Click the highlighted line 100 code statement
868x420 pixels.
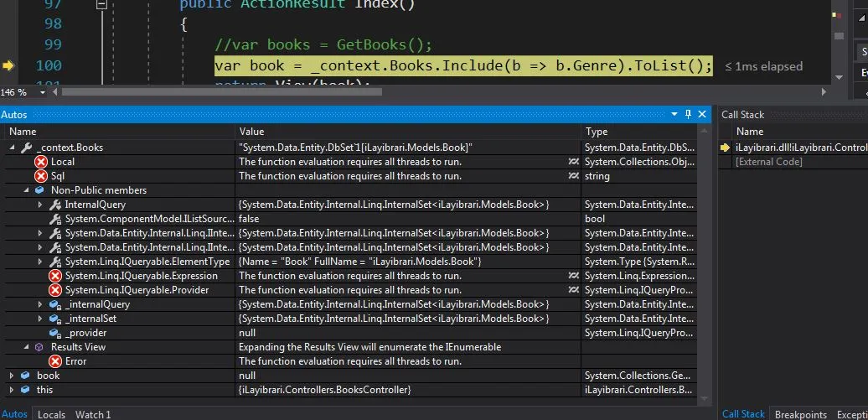click(462, 66)
